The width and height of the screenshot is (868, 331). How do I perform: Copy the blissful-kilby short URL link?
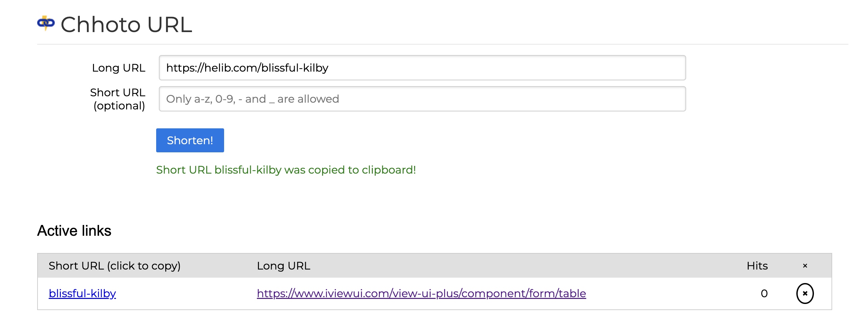82,293
